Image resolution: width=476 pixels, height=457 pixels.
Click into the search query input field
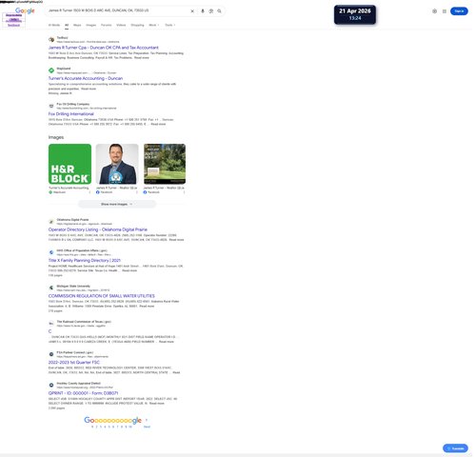pos(117,10)
